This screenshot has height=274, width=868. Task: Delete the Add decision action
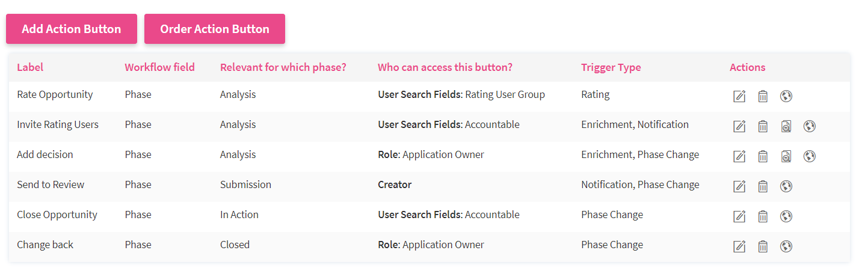(763, 156)
